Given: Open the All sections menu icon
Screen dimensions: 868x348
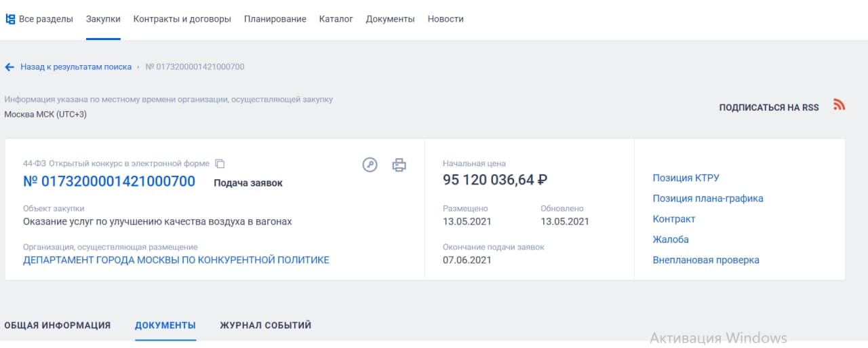Looking at the screenshot, I should (x=10, y=19).
